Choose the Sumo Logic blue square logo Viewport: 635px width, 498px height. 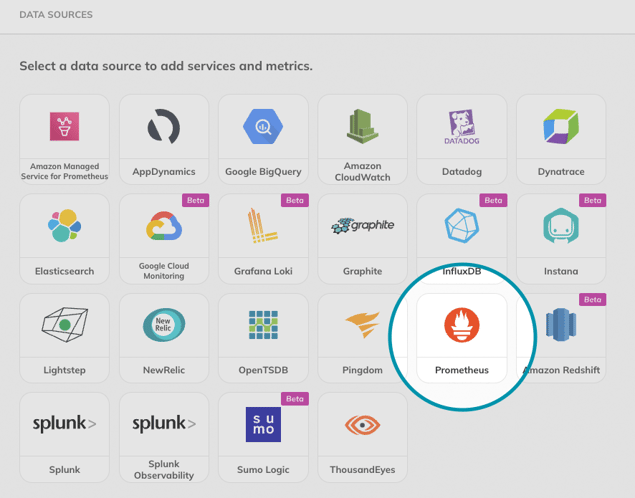263,424
